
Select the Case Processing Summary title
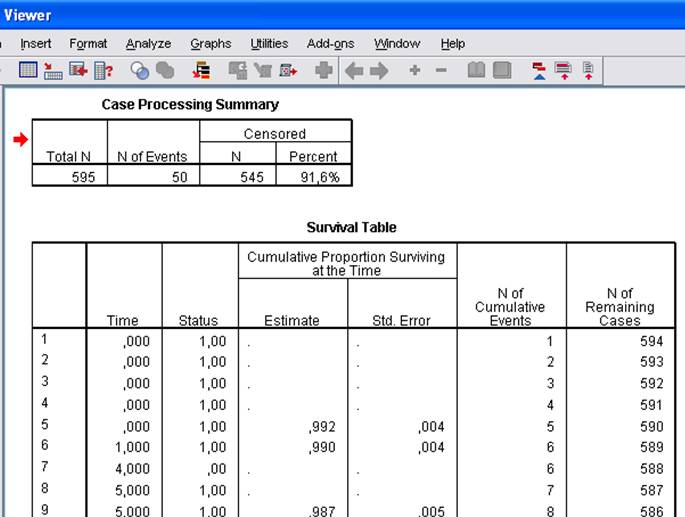coord(190,104)
